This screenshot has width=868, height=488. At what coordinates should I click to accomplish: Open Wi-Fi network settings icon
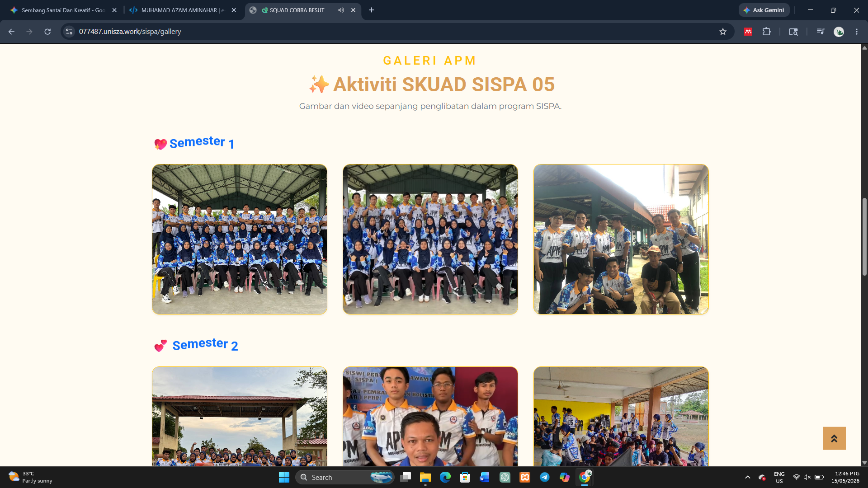pos(797,477)
